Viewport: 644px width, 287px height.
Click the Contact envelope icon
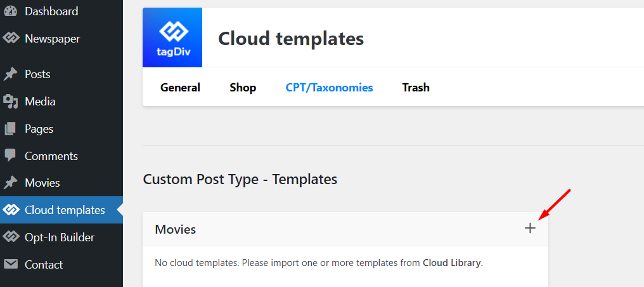click(11, 264)
